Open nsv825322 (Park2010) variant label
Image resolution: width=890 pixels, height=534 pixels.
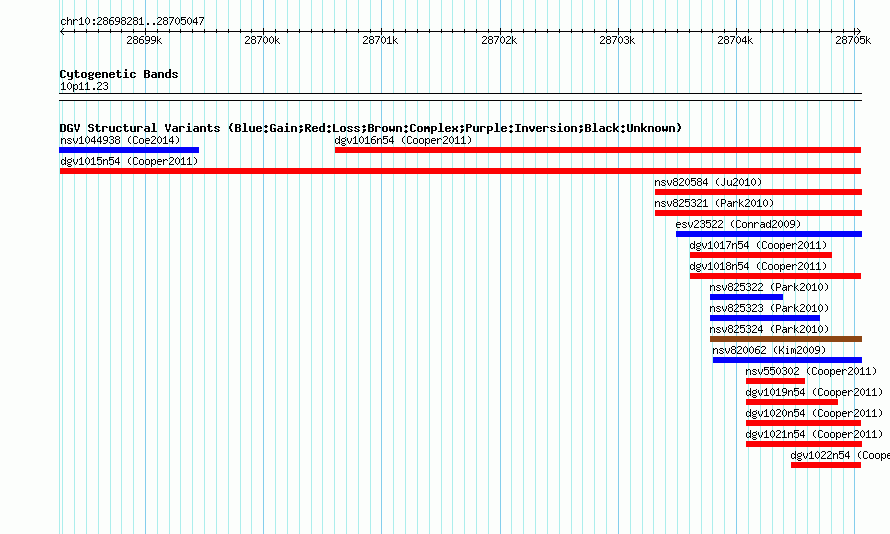pyautogui.click(x=769, y=287)
